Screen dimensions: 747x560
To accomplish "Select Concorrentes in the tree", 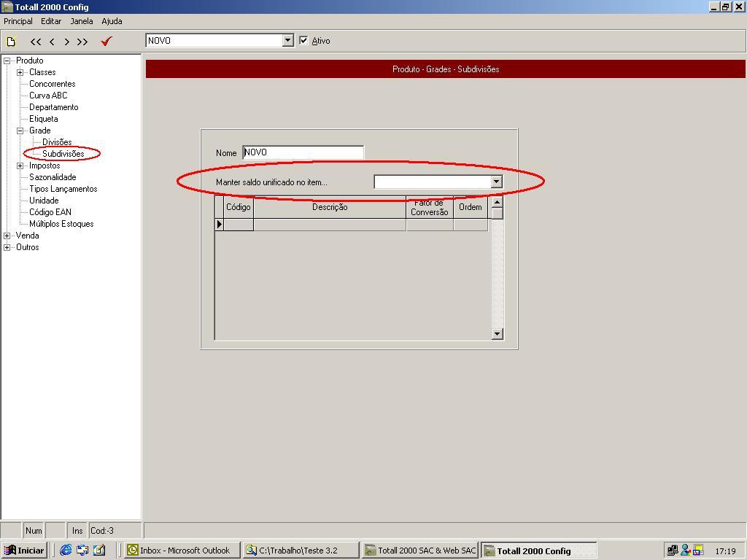I will (53, 84).
